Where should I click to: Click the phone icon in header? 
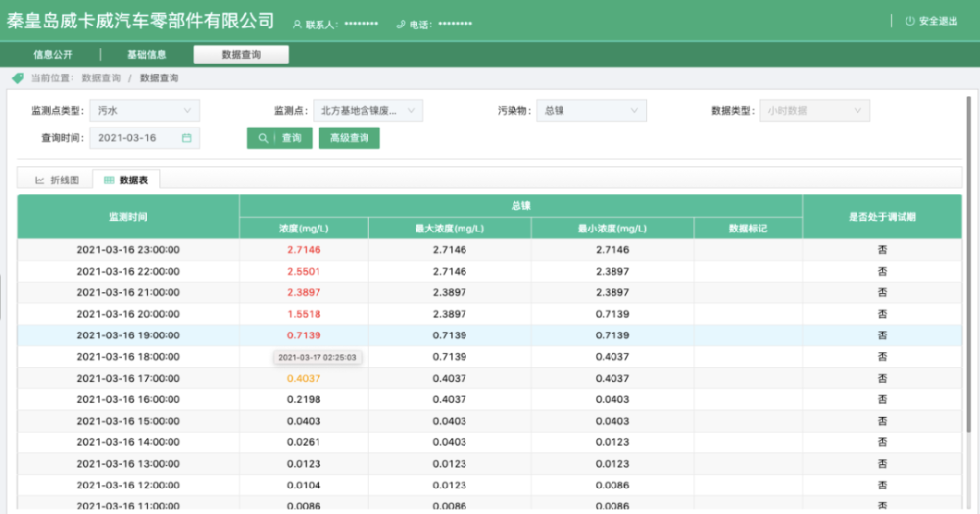(400, 23)
